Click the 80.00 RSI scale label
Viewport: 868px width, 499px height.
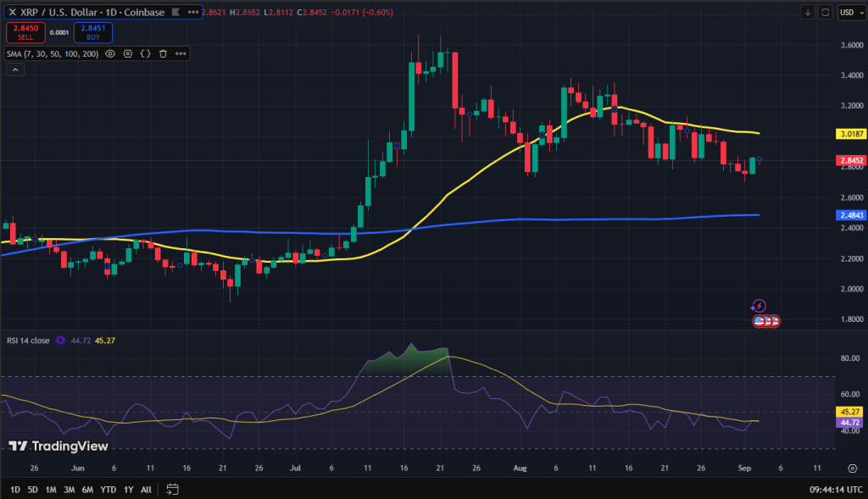[849, 358]
